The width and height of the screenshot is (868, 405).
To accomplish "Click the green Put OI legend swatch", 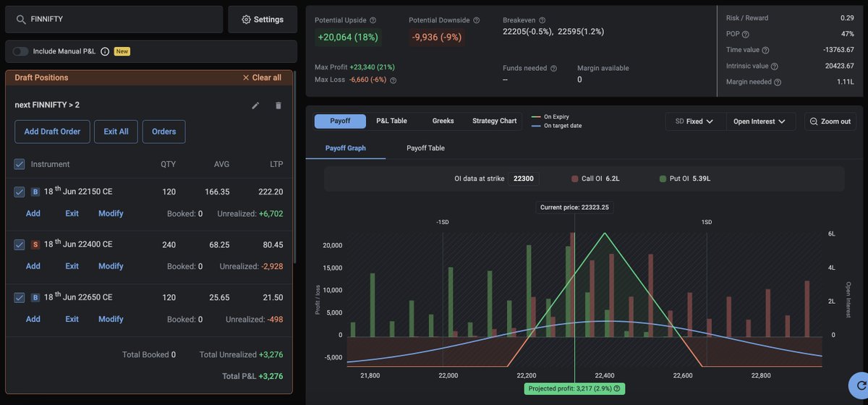I will [663, 179].
